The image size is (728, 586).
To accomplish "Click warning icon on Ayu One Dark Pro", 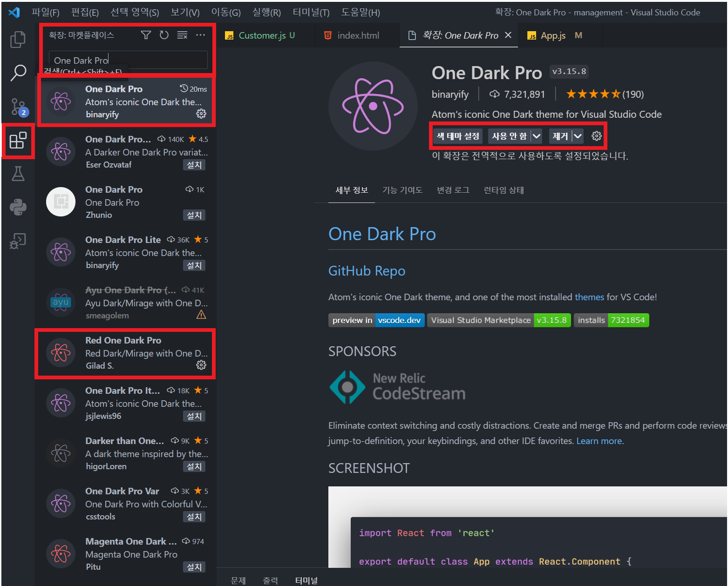I will click(201, 315).
